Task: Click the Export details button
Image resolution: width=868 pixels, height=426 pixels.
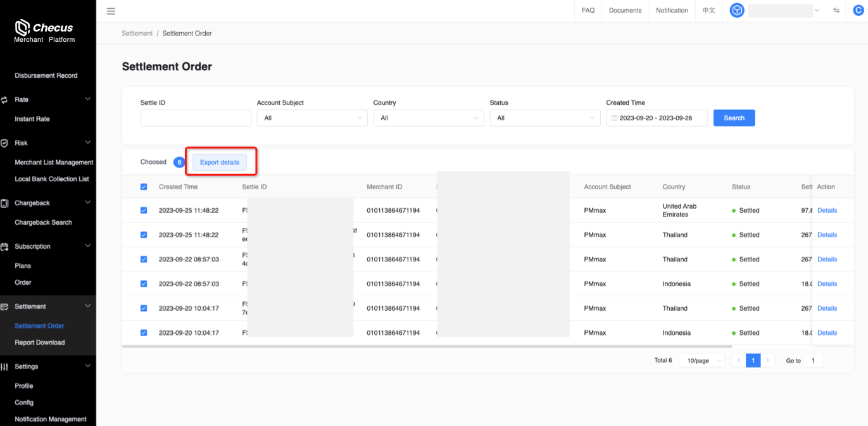Action: (220, 163)
